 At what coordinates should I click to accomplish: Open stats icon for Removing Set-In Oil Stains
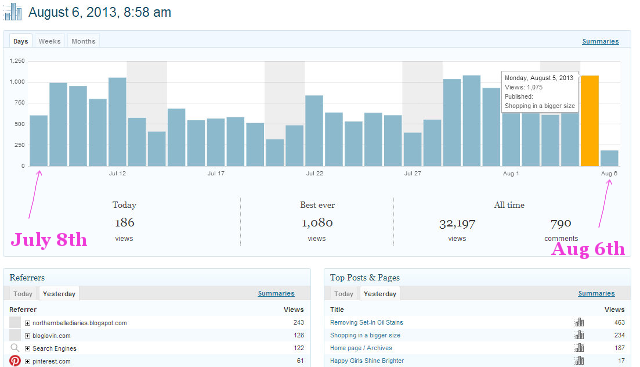click(x=579, y=323)
